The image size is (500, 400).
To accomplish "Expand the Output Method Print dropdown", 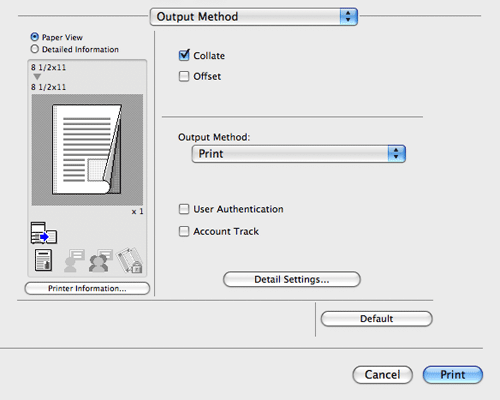I will (299, 154).
